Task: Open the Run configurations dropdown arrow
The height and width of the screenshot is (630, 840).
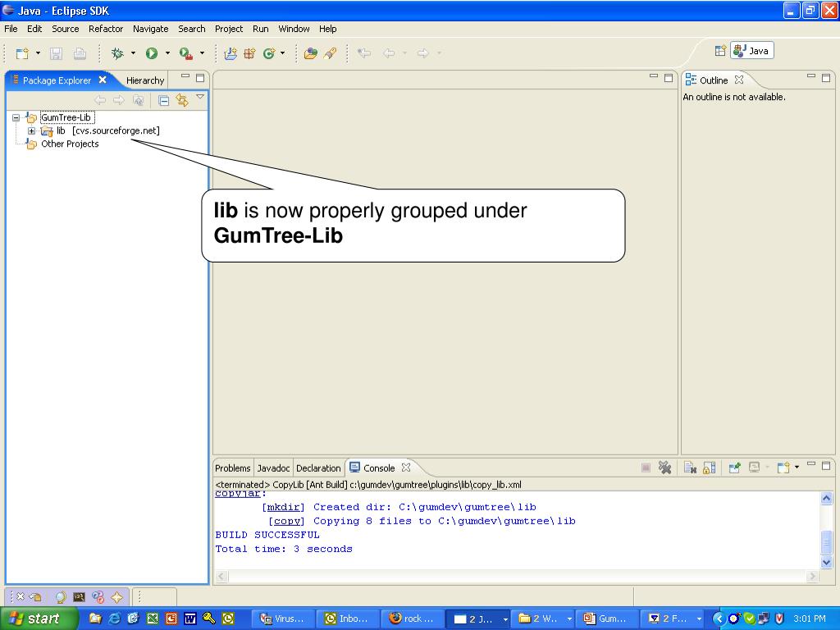Action: click(x=167, y=53)
